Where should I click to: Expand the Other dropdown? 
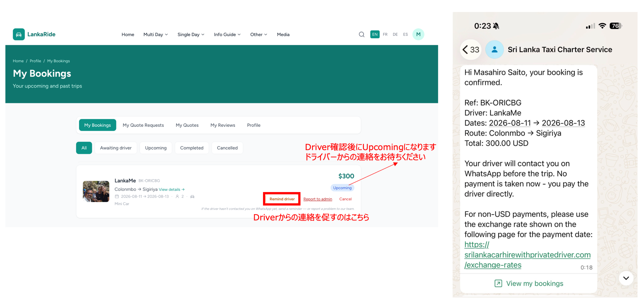[x=258, y=34]
